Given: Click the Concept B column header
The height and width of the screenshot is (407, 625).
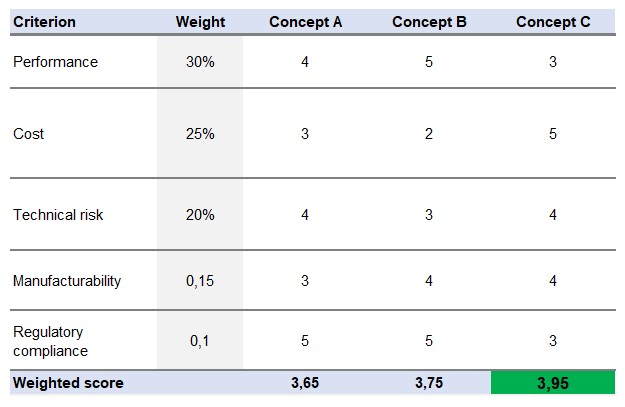Looking at the screenshot, I should pyautogui.click(x=429, y=22).
